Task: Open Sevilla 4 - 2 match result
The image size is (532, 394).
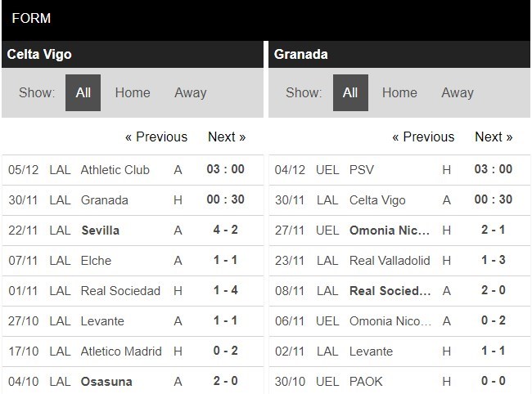Action: click(226, 231)
